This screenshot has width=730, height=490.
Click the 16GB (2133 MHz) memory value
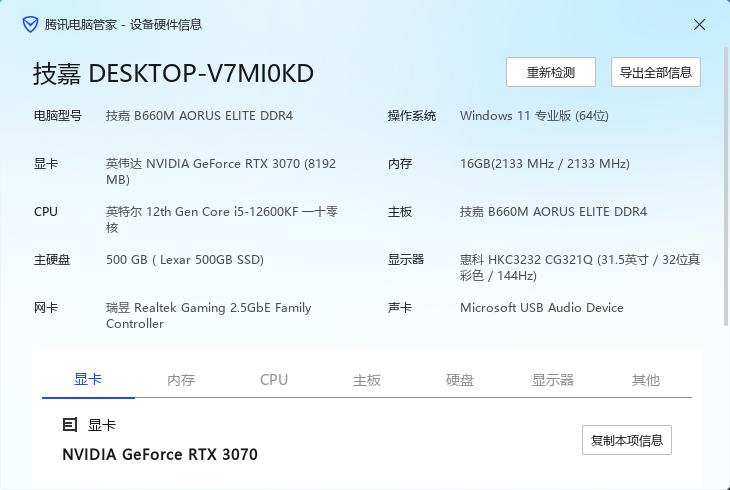tap(545, 163)
